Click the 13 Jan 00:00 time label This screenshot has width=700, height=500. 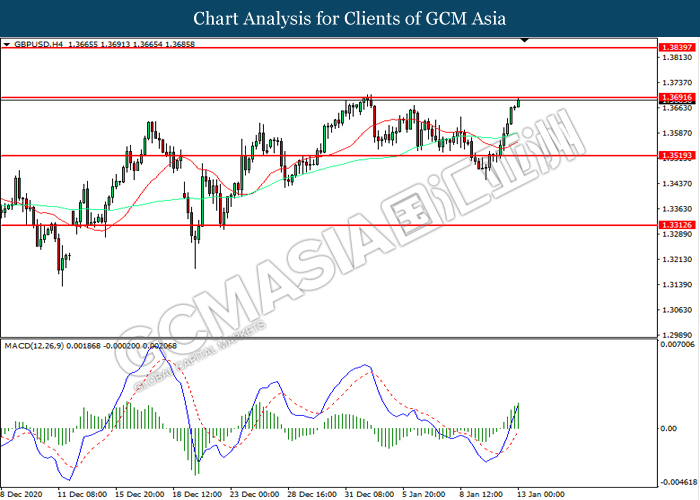pos(541,494)
